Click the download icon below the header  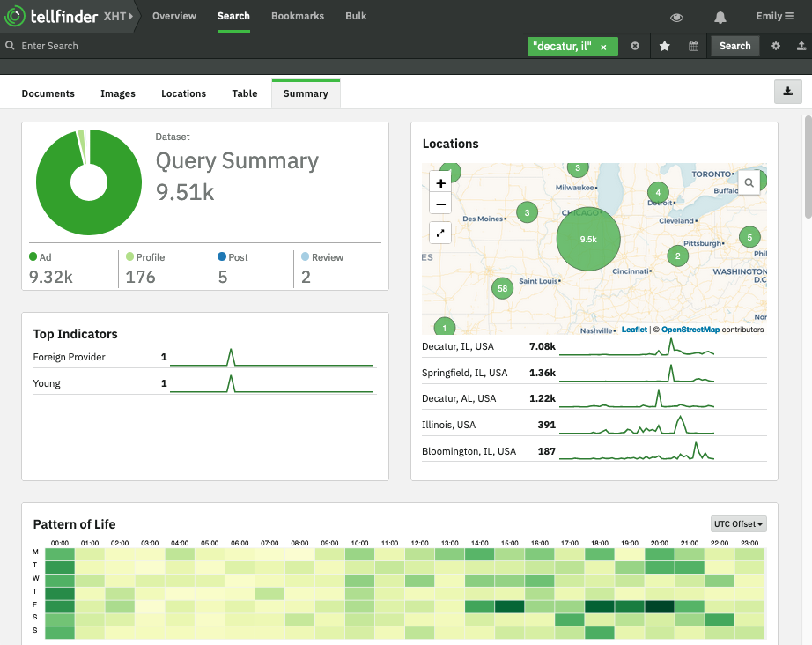(x=787, y=91)
